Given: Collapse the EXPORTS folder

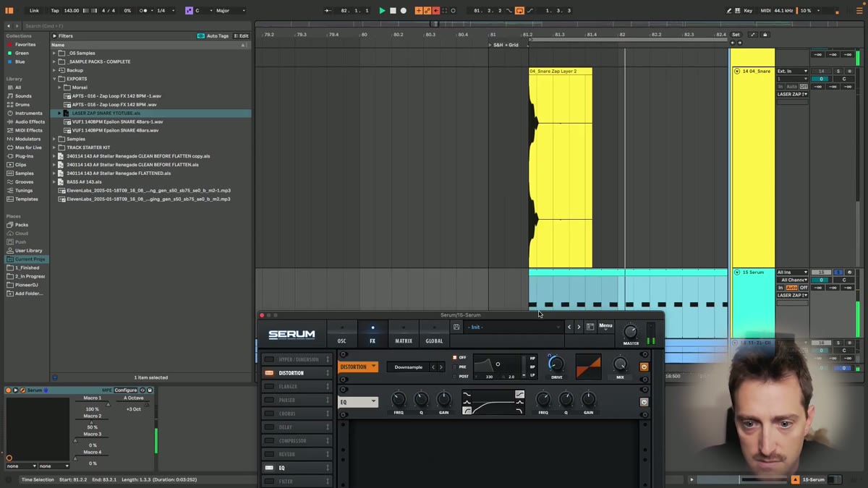Looking at the screenshot, I should click(x=54, y=79).
